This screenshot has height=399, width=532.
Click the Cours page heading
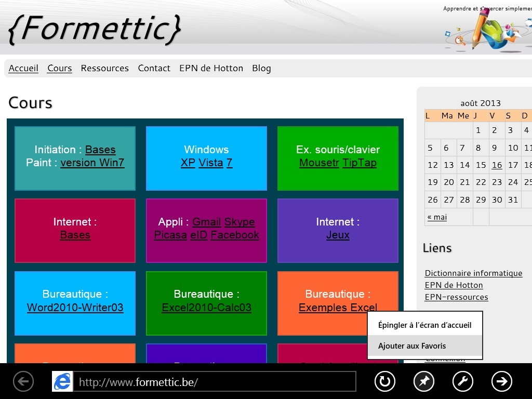point(30,103)
